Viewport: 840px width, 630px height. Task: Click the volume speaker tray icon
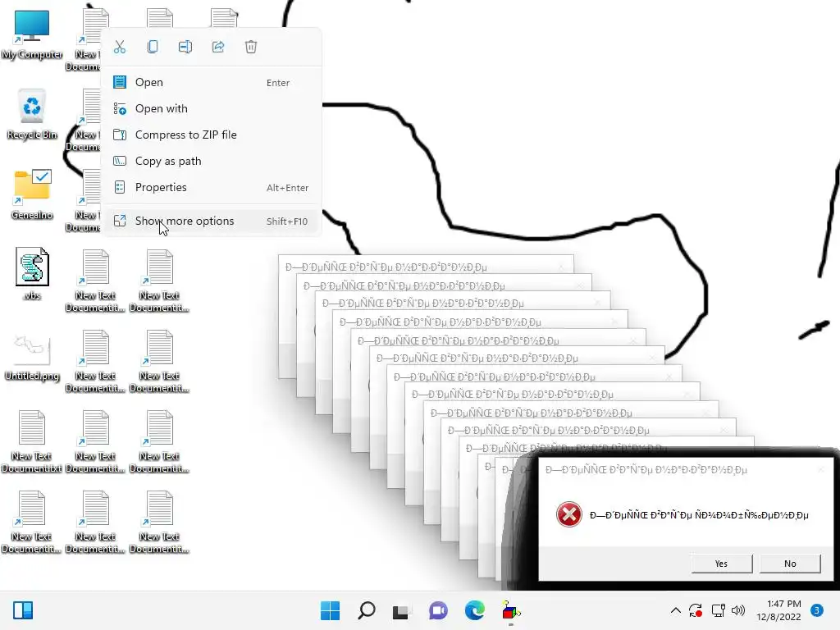(738, 610)
